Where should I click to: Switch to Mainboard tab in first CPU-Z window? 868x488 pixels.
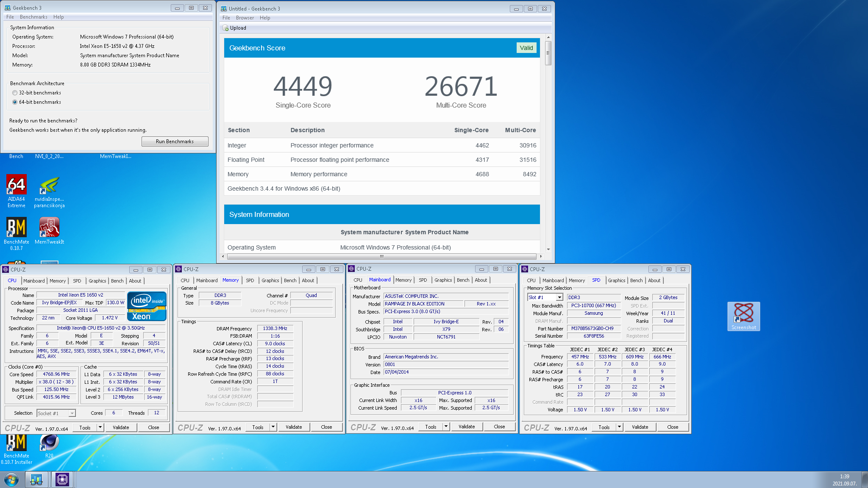34,281
